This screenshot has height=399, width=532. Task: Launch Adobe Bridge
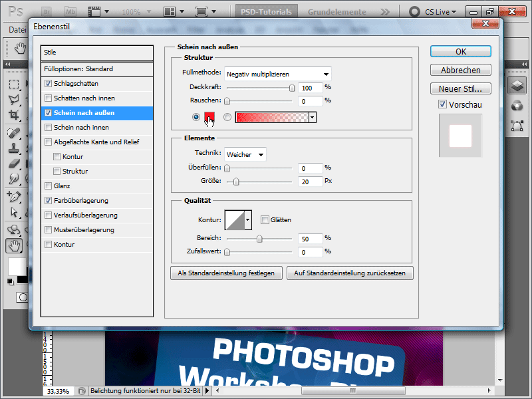point(47,12)
